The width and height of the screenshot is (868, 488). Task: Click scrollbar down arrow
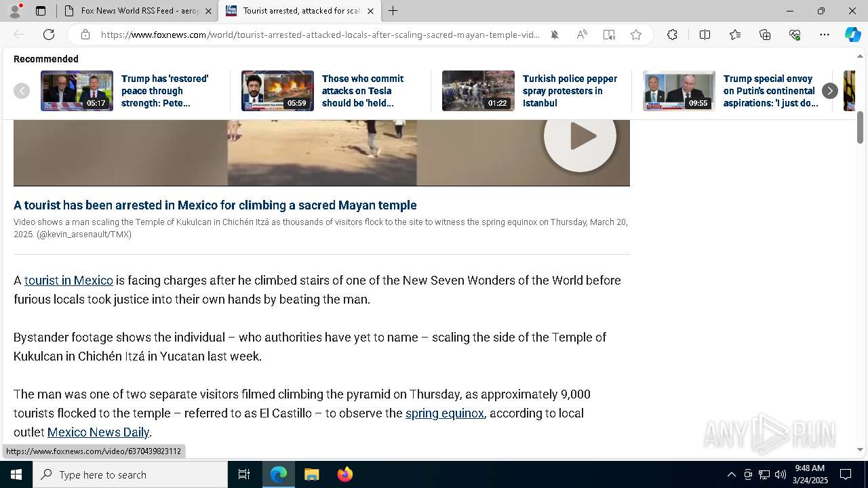pos(860,449)
